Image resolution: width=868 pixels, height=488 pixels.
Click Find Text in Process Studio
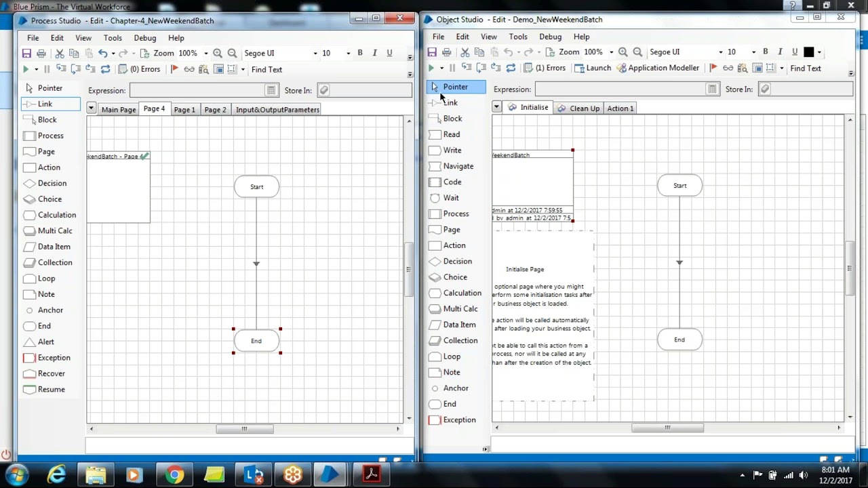point(267,69)
